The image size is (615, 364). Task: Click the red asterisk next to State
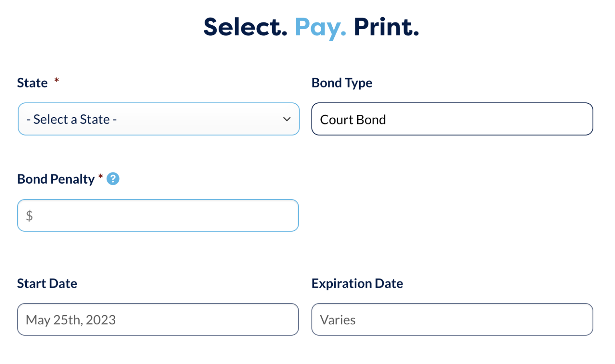[56, 80]
